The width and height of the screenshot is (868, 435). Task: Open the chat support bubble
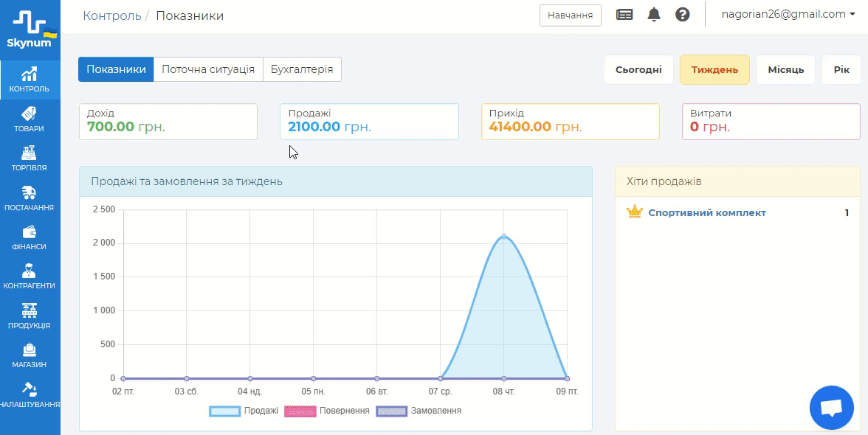[x=831, y=408]
